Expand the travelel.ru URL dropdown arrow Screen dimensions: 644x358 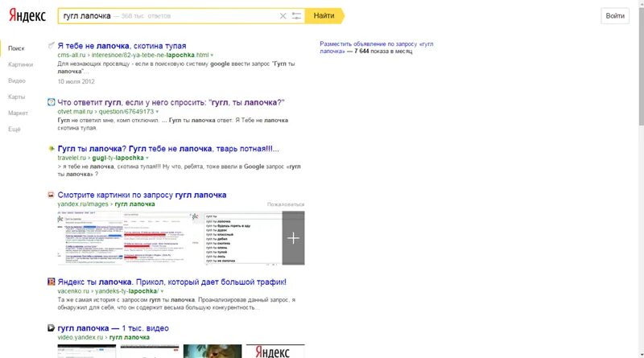click(147, 158)
